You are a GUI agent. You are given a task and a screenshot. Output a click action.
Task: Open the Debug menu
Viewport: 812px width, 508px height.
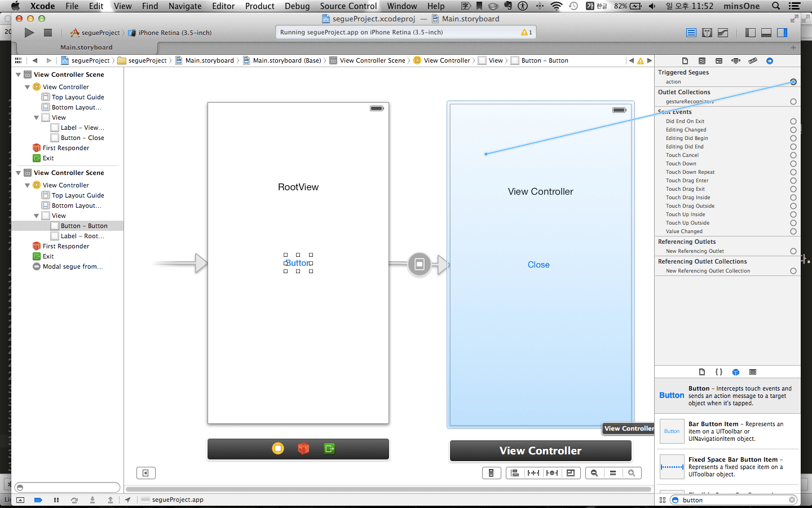(297, 6)
